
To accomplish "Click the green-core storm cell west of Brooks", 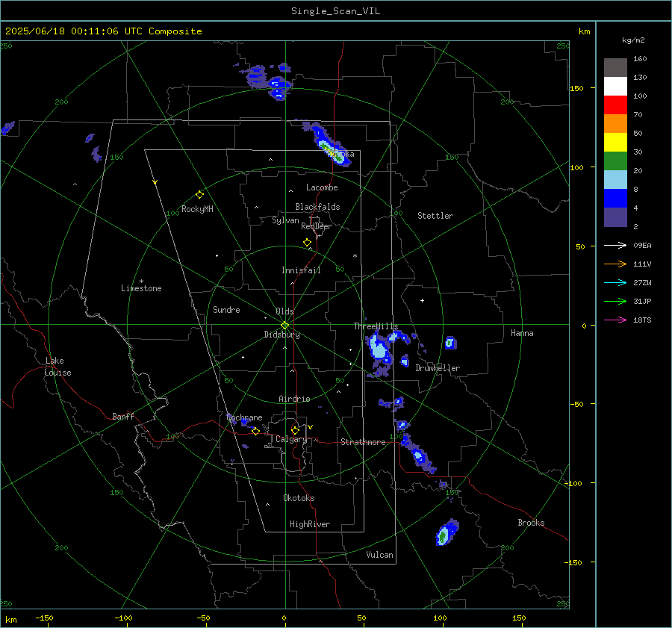I will (x=447, y=532).
